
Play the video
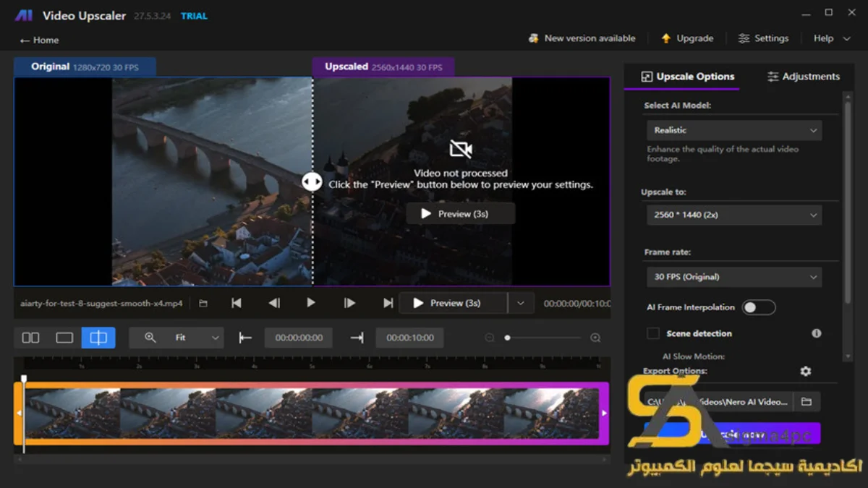tap(311, 303)
